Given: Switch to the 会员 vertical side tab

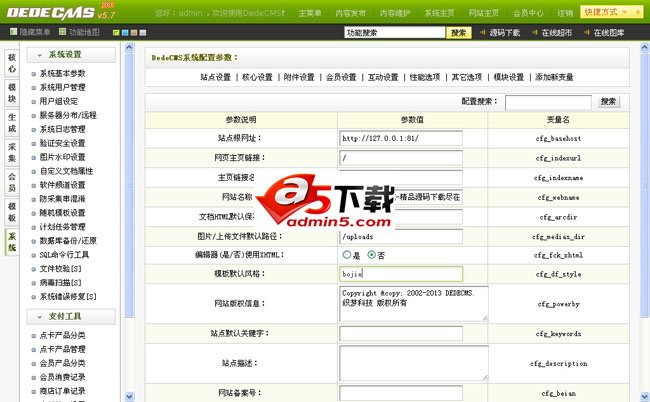Looking at the screenshot, I should point(12,182).
